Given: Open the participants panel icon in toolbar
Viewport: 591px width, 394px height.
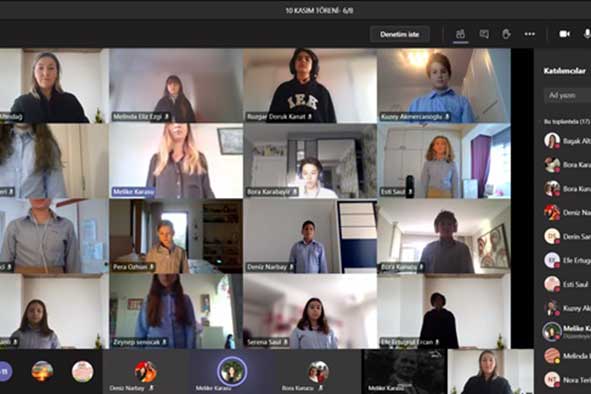Looking at the screenshot, I should [x=460, y=34].
